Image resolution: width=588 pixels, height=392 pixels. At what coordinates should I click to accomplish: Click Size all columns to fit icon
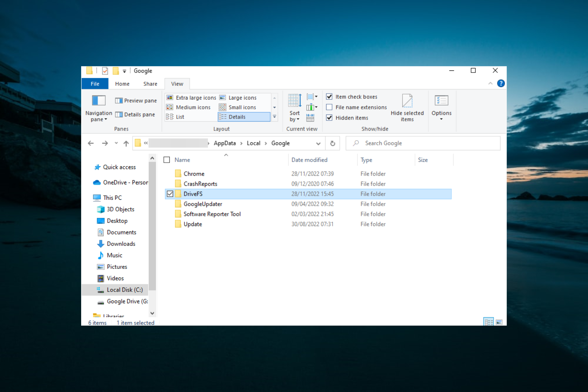point(310,118)
